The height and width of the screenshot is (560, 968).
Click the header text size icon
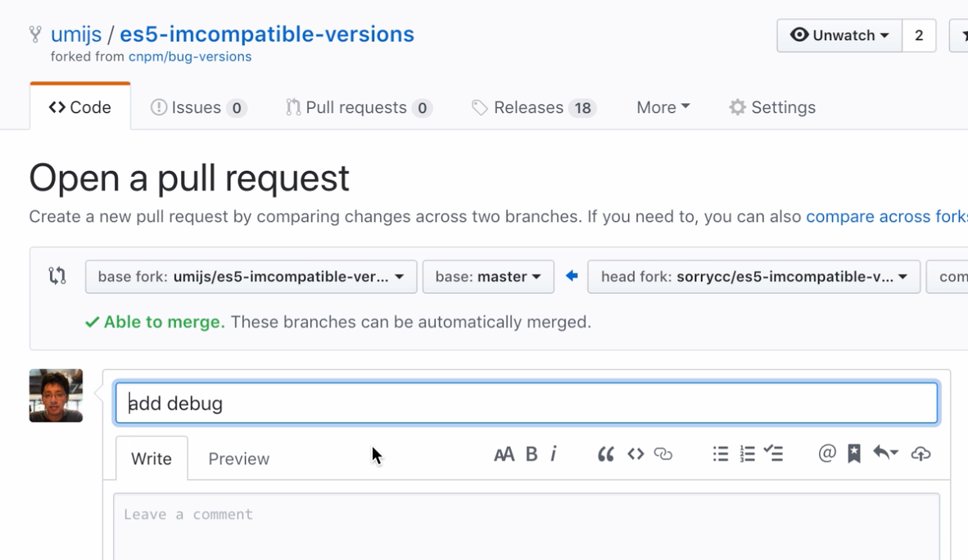[x=504, y=454]
